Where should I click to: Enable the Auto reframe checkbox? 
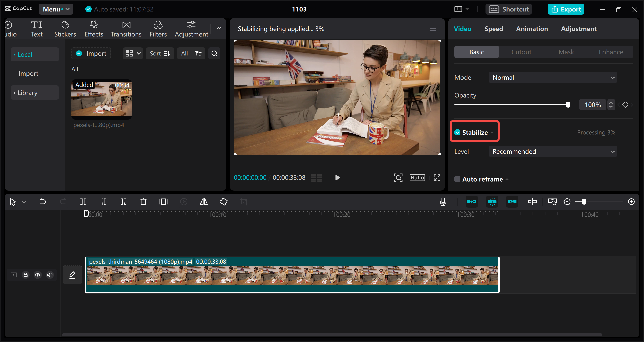(457, 179)
